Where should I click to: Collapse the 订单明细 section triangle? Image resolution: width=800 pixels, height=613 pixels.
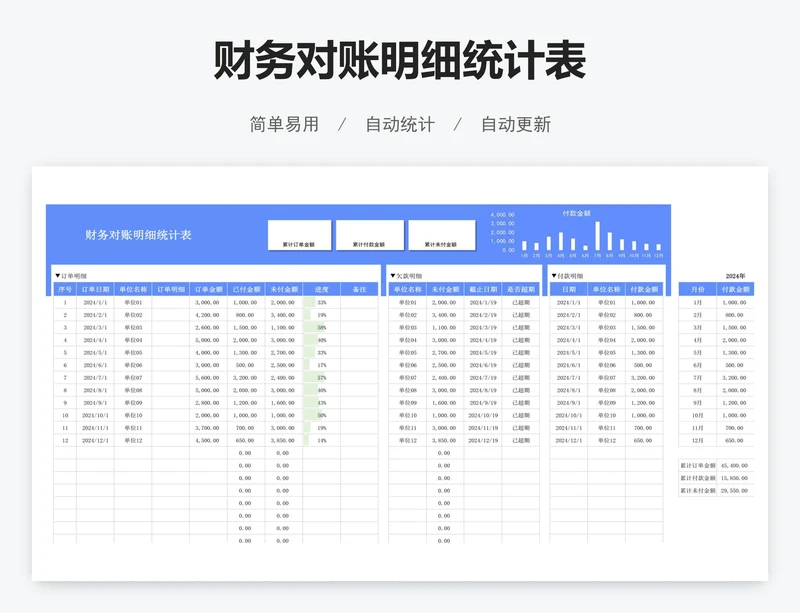[58, 276]
